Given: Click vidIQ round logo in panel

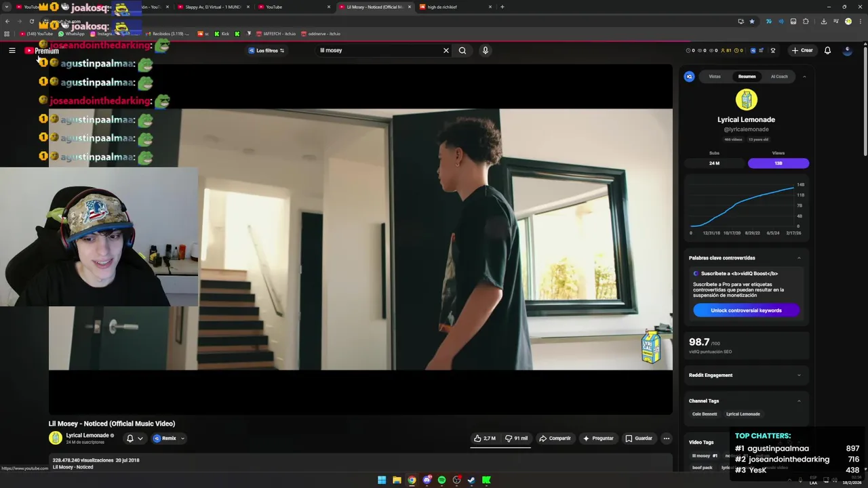Looking at the screenshot, I should point(689,77).
